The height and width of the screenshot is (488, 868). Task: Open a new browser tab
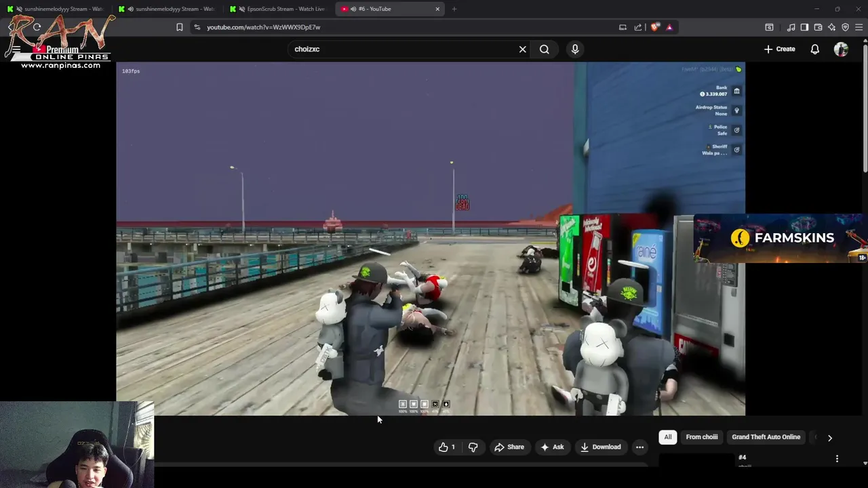click(454, 9)
